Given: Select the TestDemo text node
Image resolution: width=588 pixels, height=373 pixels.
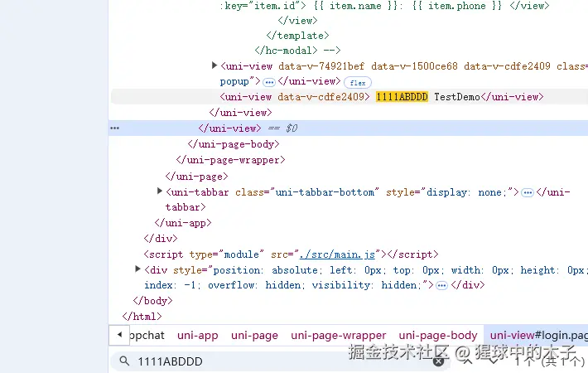Looking at the screenshot, I should pos(457,97).
